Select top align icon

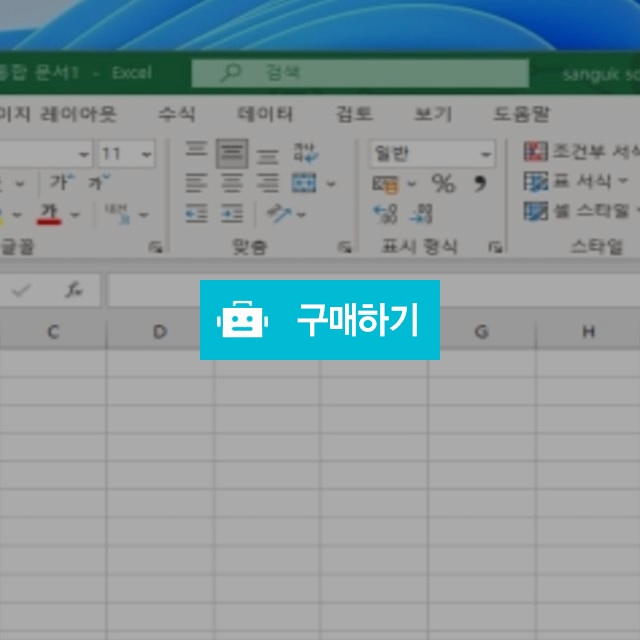tap(196, 151)
